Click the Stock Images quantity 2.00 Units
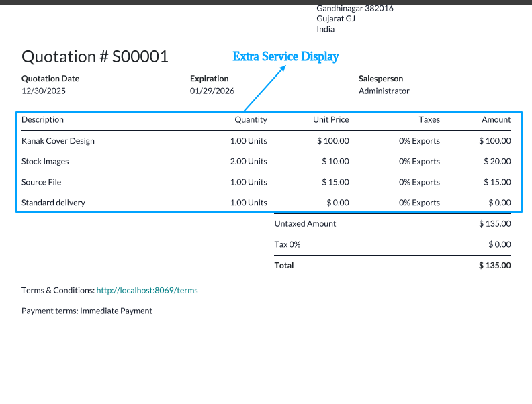The image size is (532, 404). [249, 161]
